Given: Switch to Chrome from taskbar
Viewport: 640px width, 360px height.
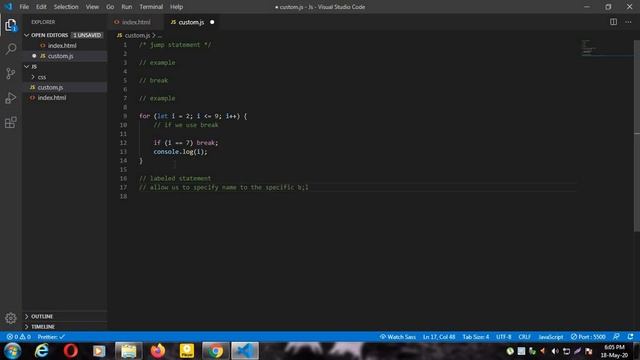Looking at the screenshot, I should [216, 351].
